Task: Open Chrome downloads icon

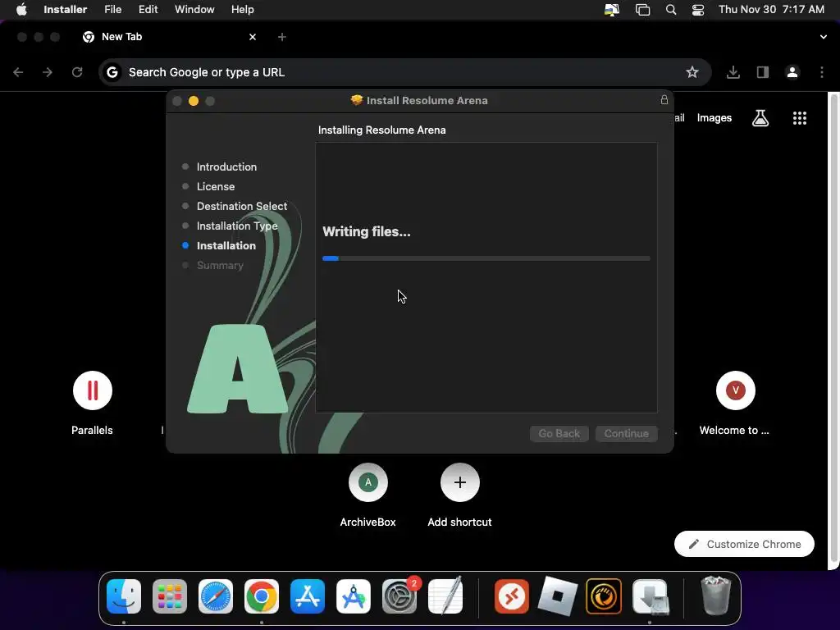Action: click(733, 72)
